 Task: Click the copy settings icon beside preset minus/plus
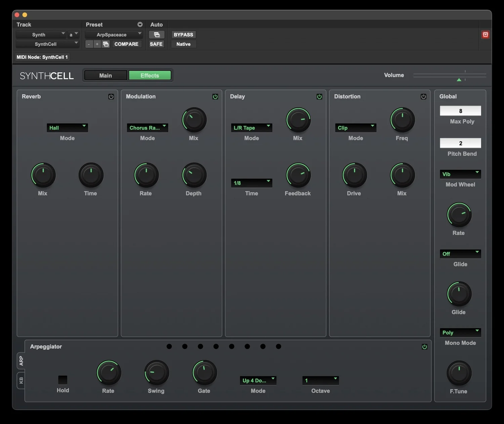106,44
